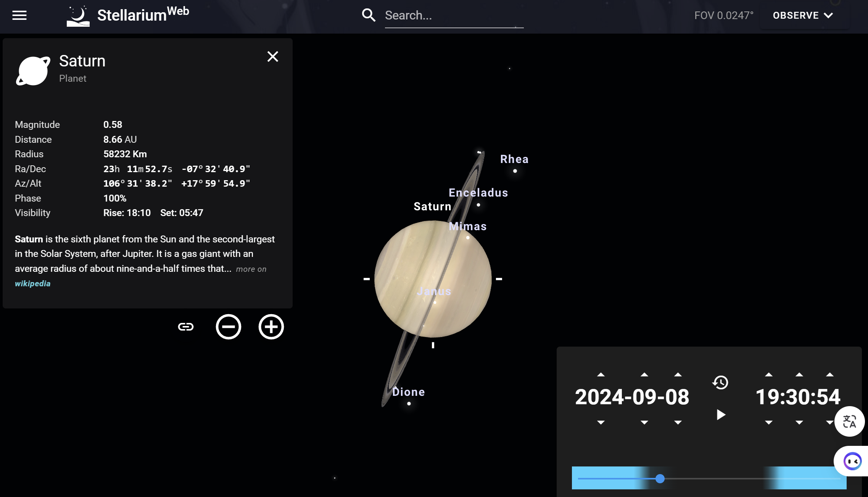The height and width of the screenshot is (497, 868).
Task: Increase the hour with up arrow
Action: (769, 375)
